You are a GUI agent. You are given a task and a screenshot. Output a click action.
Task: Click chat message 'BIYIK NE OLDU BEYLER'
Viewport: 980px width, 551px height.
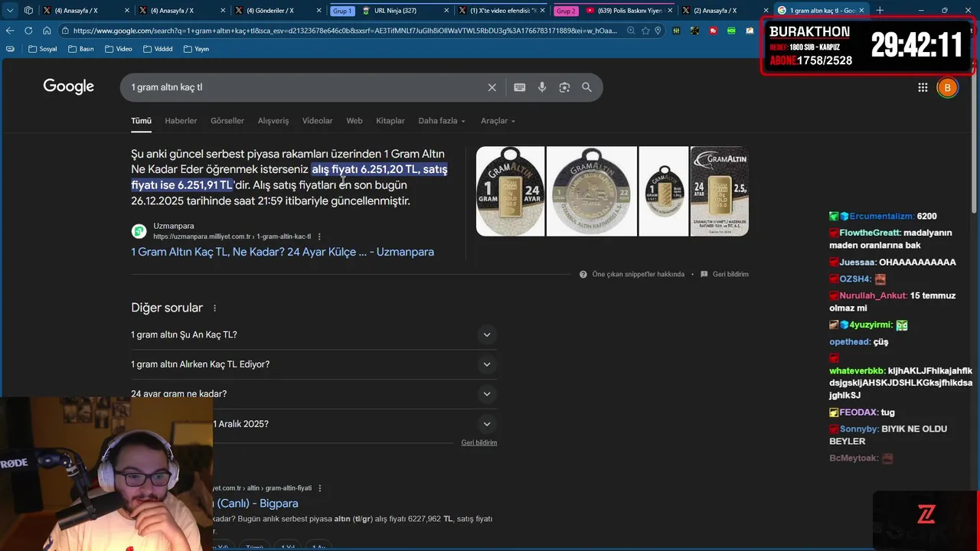(x=888, y=435)
